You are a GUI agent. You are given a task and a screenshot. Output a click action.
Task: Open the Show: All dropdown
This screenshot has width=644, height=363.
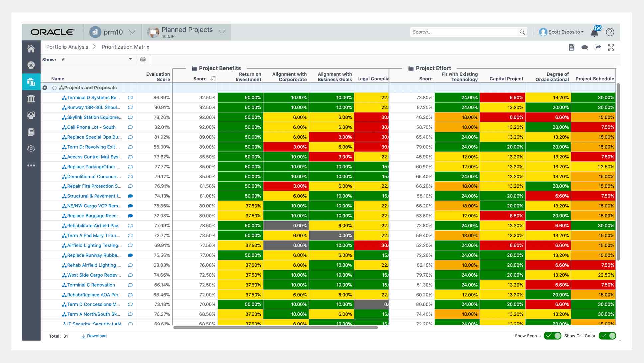pos(96,59)
